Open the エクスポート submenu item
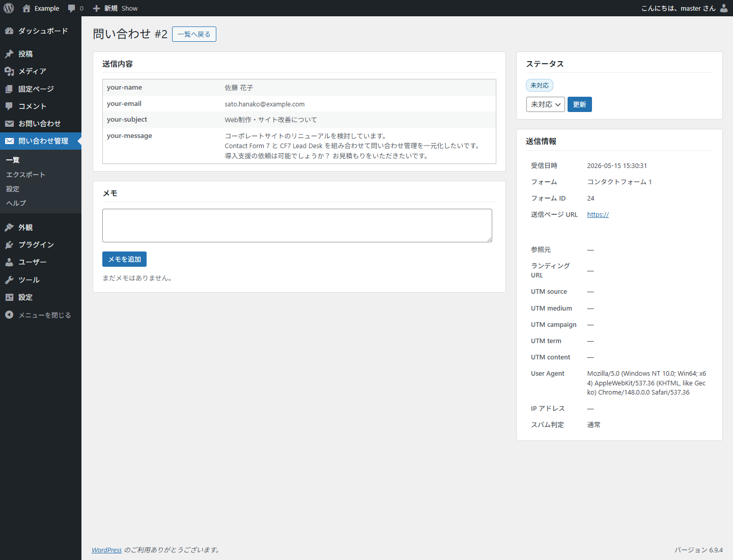 click(x=25, y=175)
